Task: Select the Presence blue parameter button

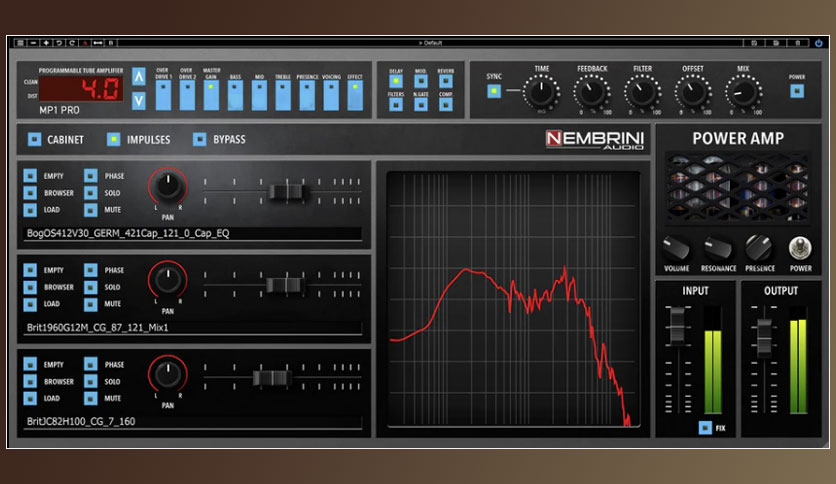Action: coord(307,95)
